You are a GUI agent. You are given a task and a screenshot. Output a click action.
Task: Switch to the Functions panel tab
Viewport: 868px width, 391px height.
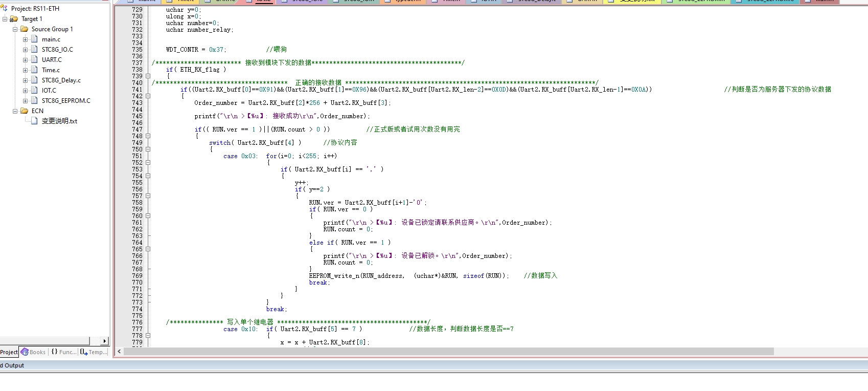point(64,352)
